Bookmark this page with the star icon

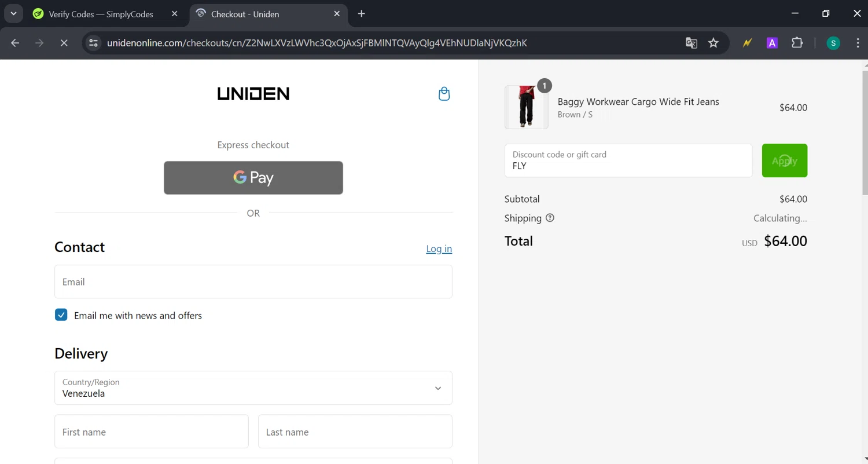(x=713, y=43)
